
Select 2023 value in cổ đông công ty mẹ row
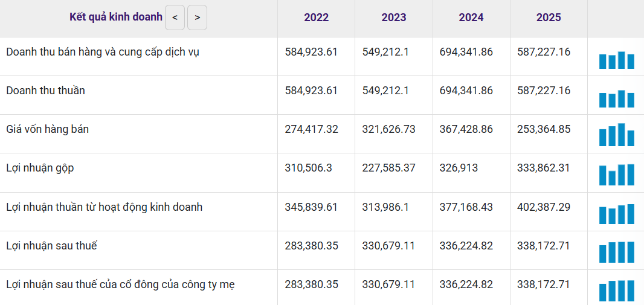[388, 284]
